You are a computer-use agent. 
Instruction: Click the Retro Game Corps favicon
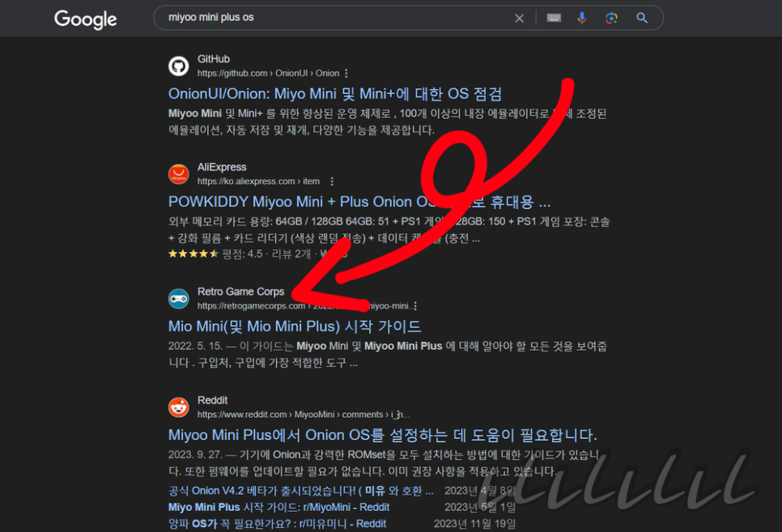click(x=179, y=299)
